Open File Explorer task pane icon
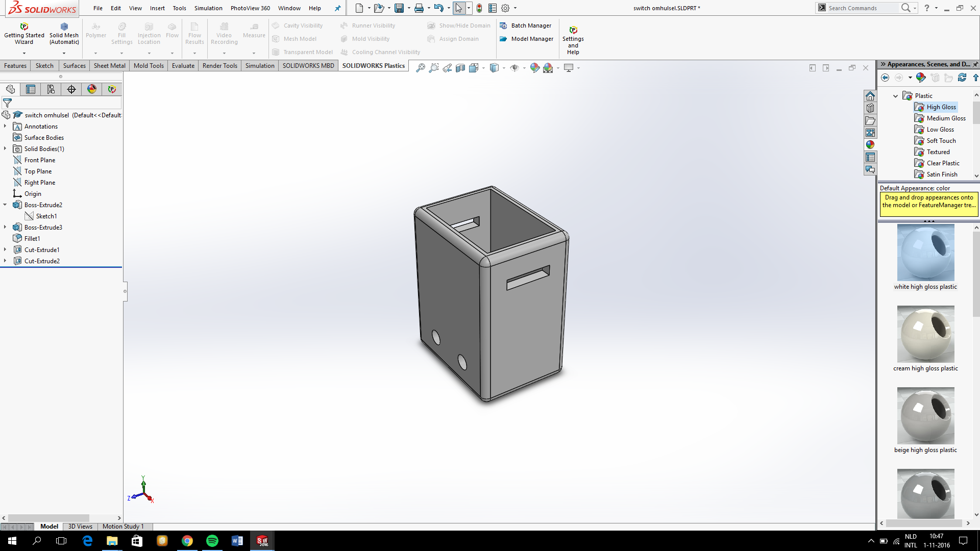 [x=870, y=120]
